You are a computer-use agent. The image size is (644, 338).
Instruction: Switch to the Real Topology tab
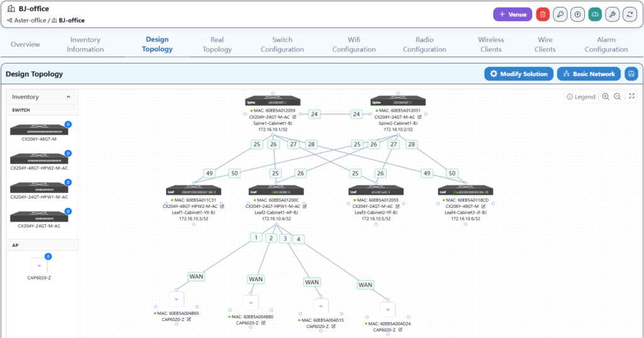coord(217,44)
